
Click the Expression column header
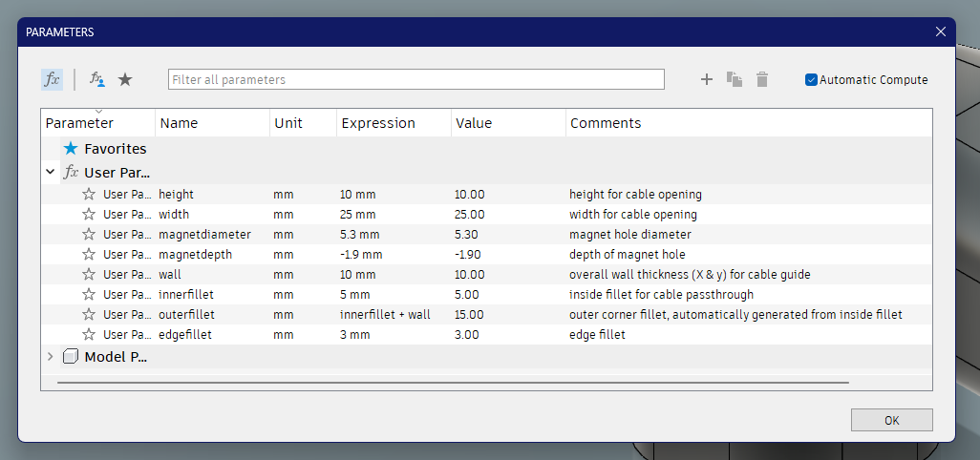(x=394, y=123)
